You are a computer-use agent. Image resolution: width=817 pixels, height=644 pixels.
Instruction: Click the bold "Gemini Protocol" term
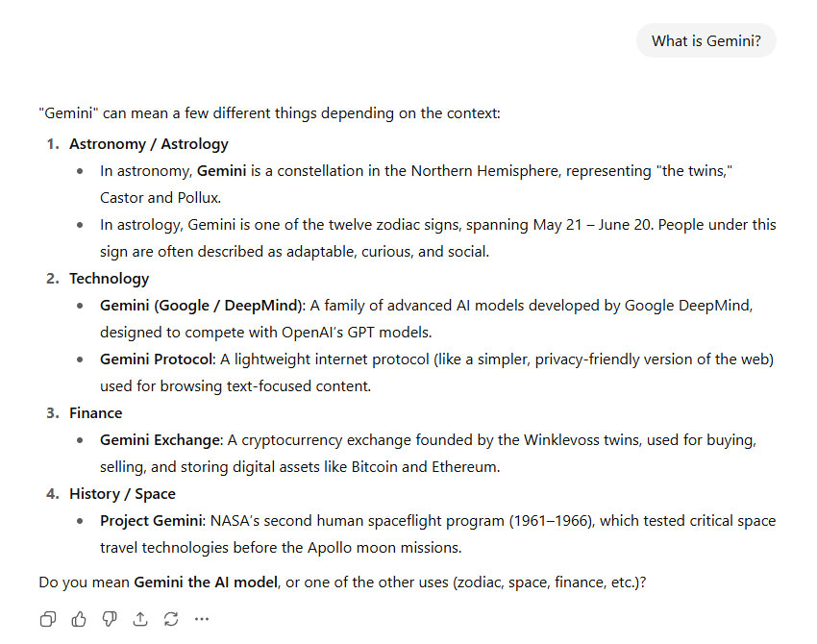tap(156, 359)
